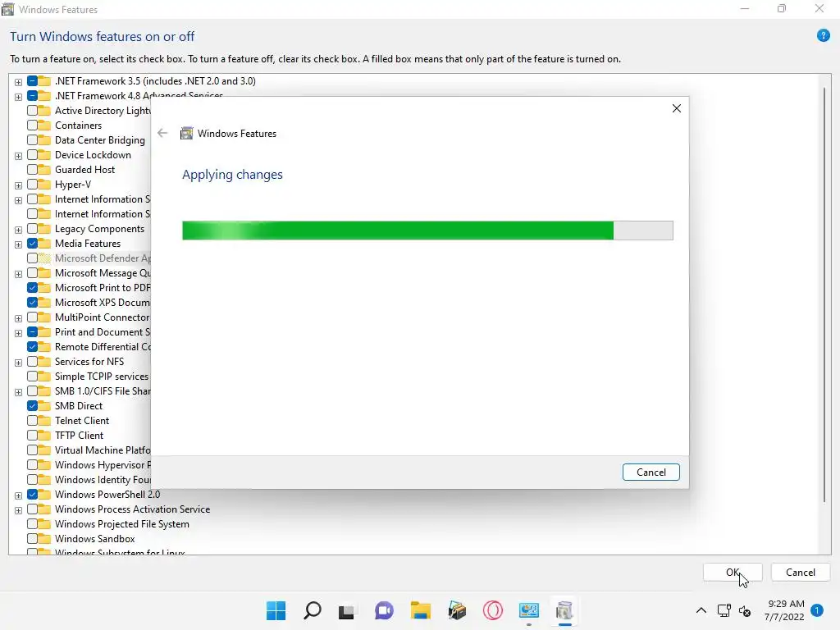
Task: Select the Containers folder icon
Action: [44, 126]
